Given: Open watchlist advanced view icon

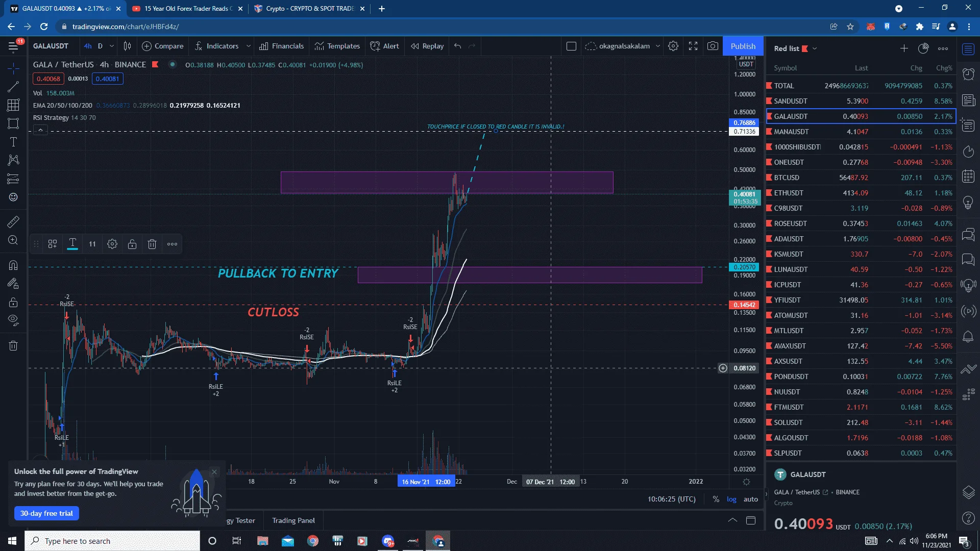Looking at the screenshot, I should pos(923,48).
